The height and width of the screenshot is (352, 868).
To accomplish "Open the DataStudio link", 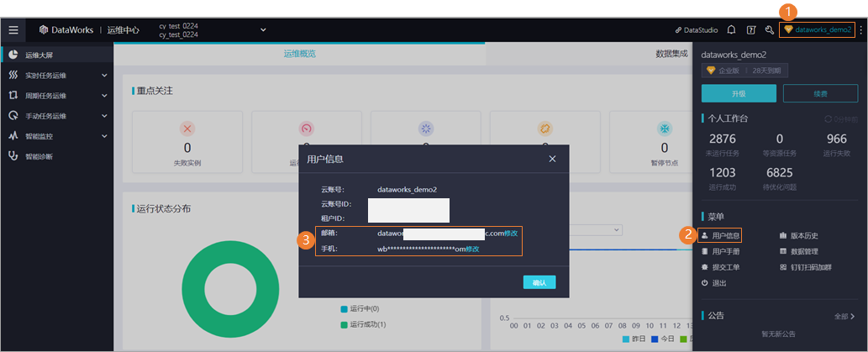I will pos(697,30).
